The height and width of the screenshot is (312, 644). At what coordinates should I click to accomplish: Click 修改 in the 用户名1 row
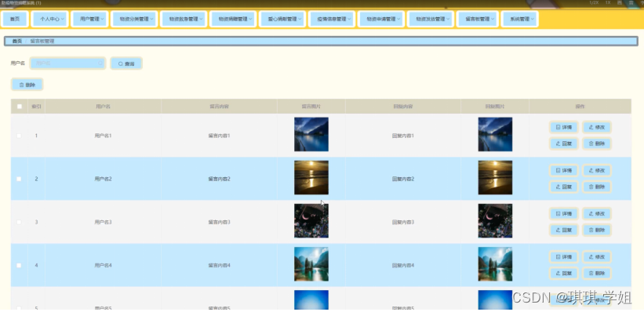click(597, 127)
